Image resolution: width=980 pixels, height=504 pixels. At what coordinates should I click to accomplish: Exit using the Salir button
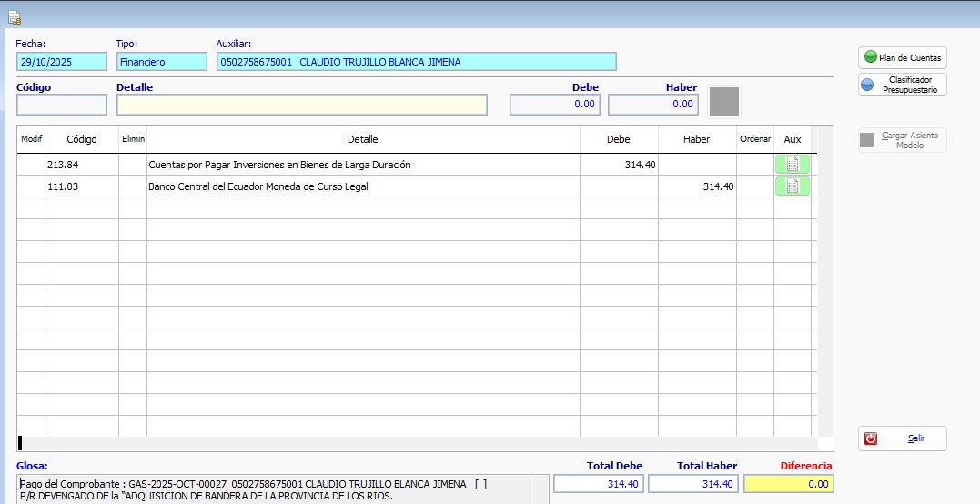(902, 438)
